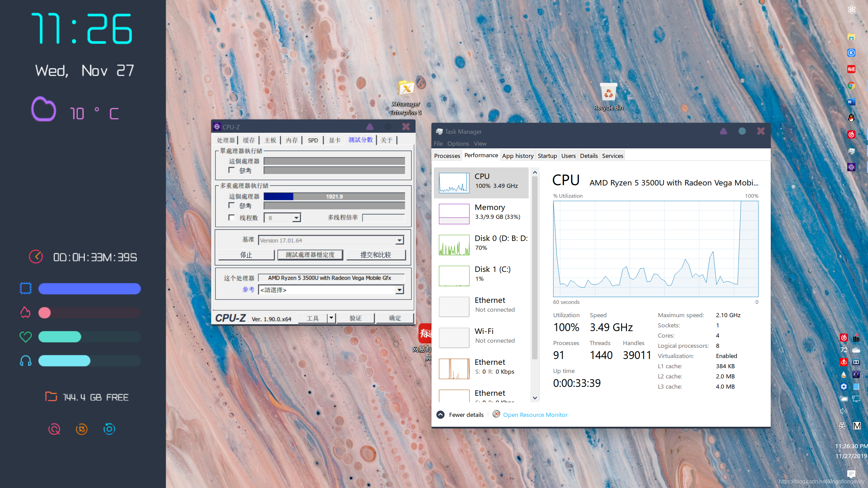Enable the single-processor 參考 checkbox
The image size is (868, 488).
point(232,170)
